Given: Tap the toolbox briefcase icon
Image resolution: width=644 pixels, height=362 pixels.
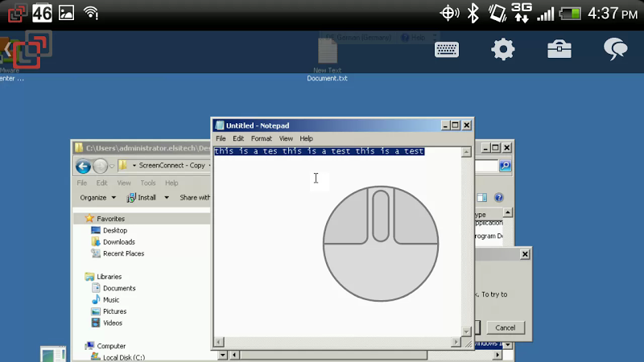Looking at the screenshot, I should (559, 49).
